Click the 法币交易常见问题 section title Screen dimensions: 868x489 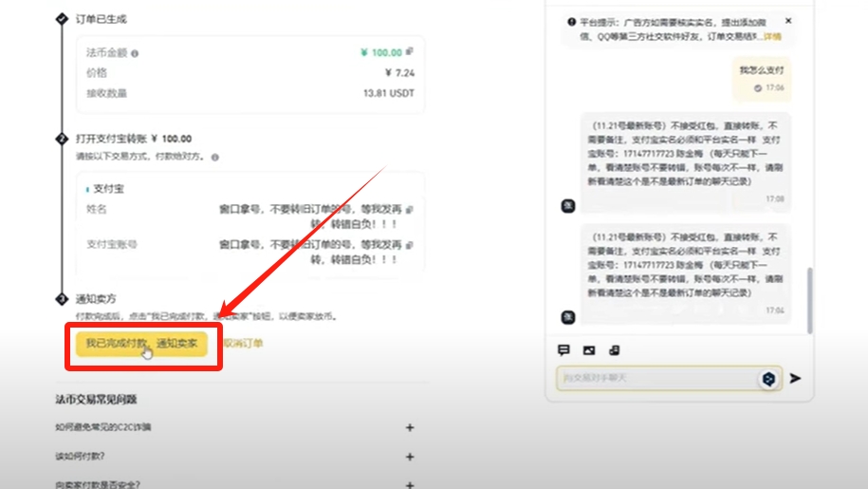coord(96,400)
